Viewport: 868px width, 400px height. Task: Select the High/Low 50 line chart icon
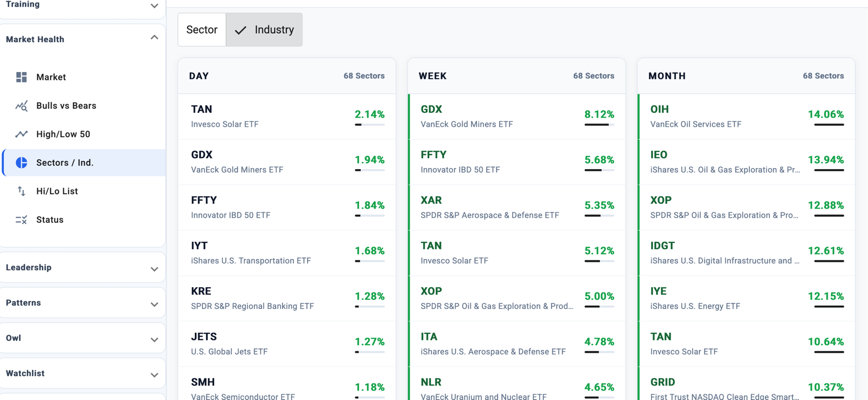click(x=21, y=134)
